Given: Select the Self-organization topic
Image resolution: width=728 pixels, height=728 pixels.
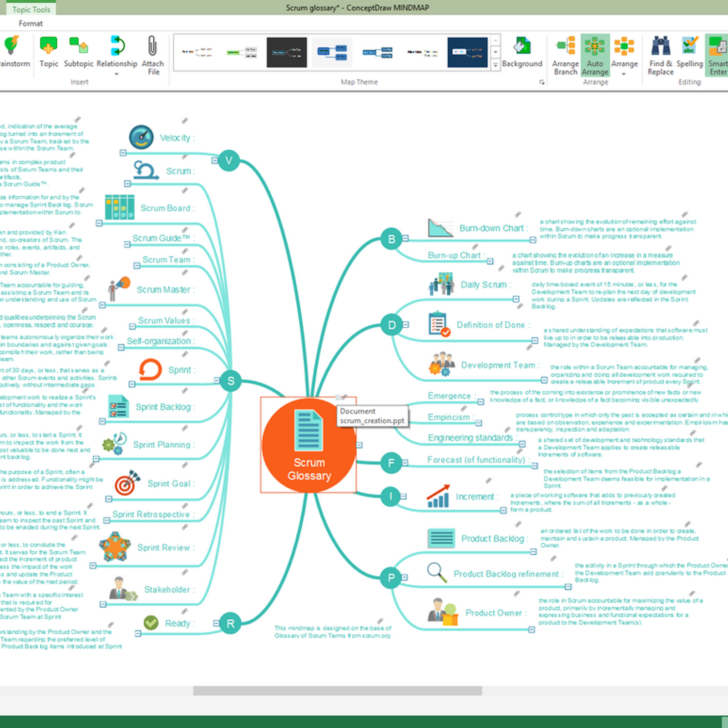Looking at the screenshot, I should pyautogui.click(x=161, y=341).
